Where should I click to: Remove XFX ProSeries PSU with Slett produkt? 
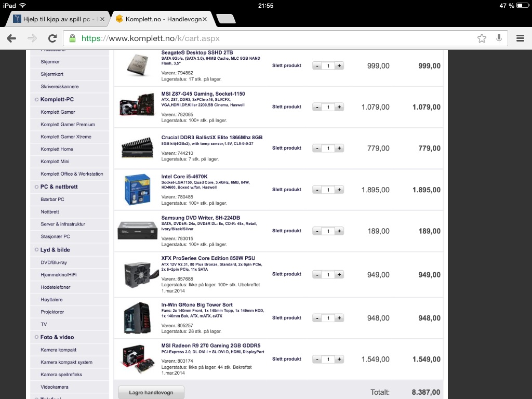coord(287,274)
